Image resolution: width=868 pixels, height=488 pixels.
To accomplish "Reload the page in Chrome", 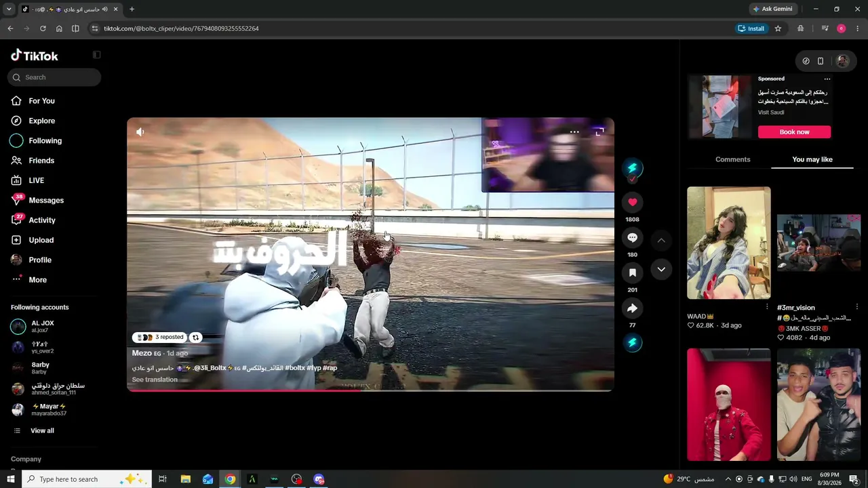I will click(x=43, y=28).
